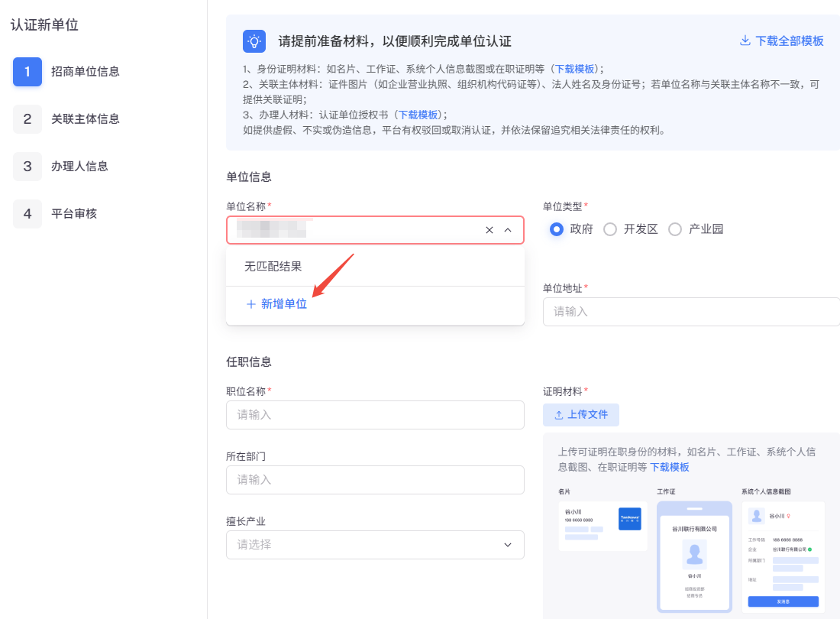This screenshot has height=619, width=840.
Task: Click 下载全部模板 link
Action: (789, 41)
